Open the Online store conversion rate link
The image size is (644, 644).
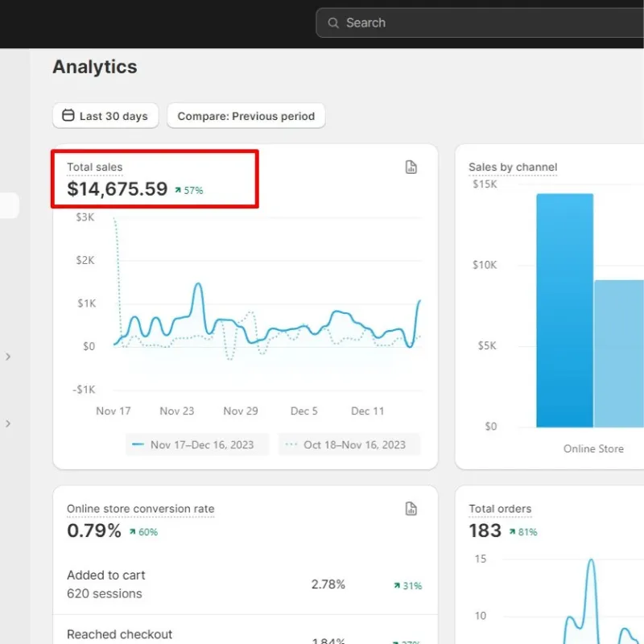[x=140, y=509]
